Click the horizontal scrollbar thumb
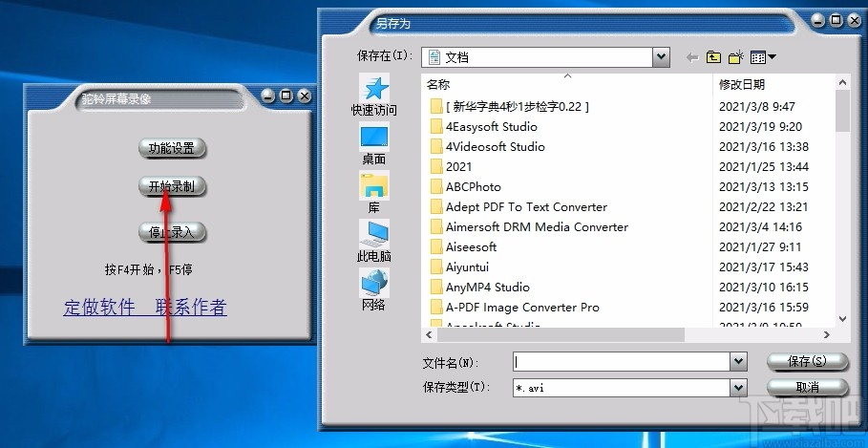The width and height of the screenshot is (868, 448). click(x=561, y=335)
